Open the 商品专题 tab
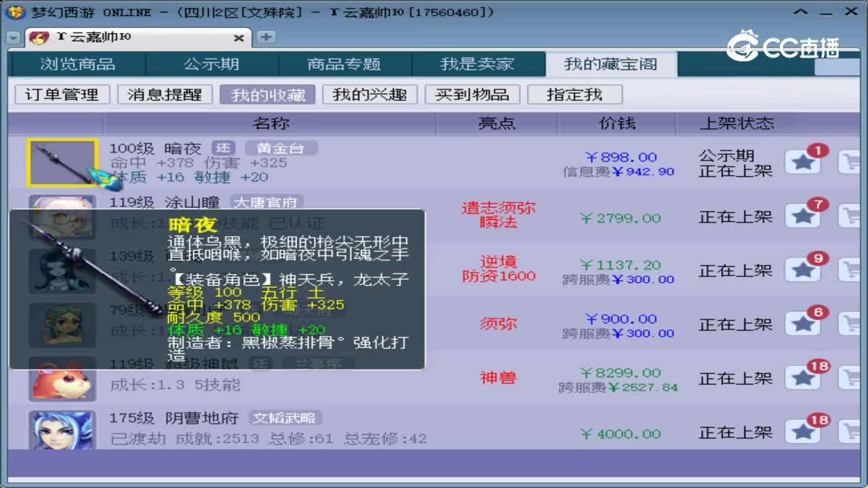Image resolution: width=868 pixels, height=488 pixels. (344, 64)
